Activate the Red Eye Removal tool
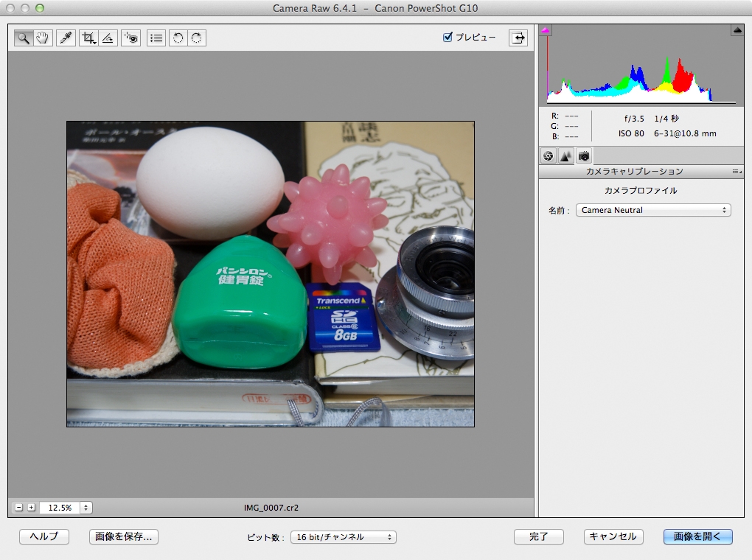The image size is (752, 560). pos(132,38)
